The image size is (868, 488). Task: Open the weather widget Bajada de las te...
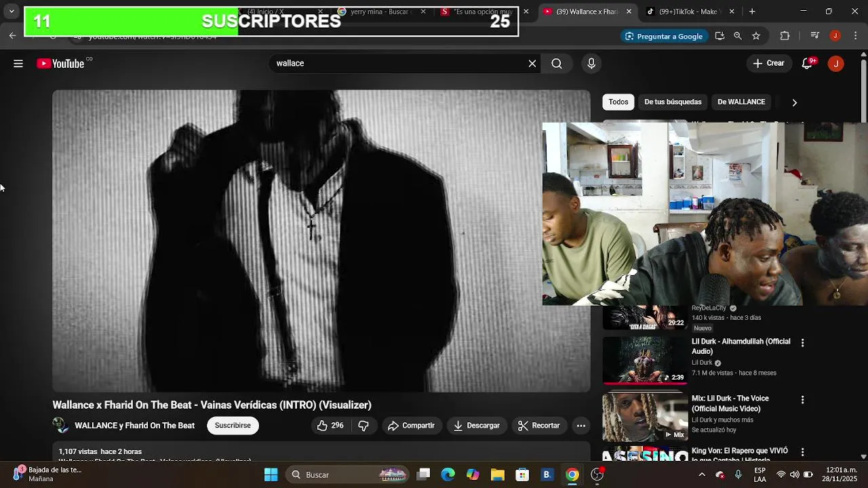[47, 474]
